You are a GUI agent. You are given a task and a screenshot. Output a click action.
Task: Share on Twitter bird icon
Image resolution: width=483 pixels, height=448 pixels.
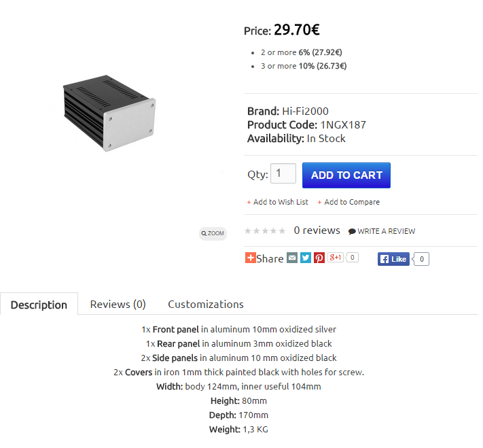pyautogui.click(x=306, y=258)
